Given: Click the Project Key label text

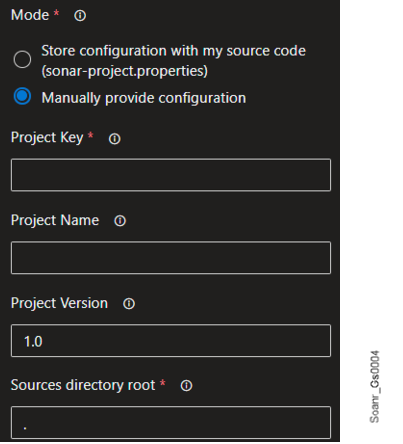Looking at the screenshot, I should tap(47, 138).
